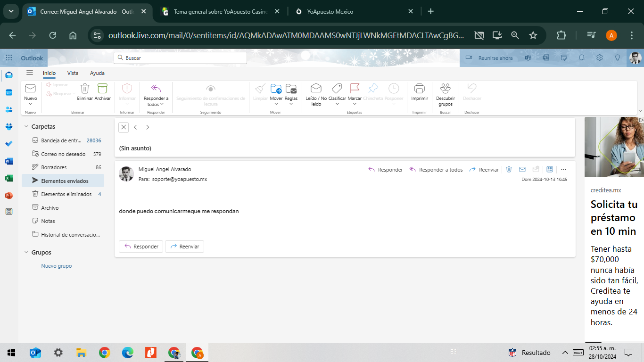
Task: Toggle Leído / No leído status
Action: pos(316,89)
